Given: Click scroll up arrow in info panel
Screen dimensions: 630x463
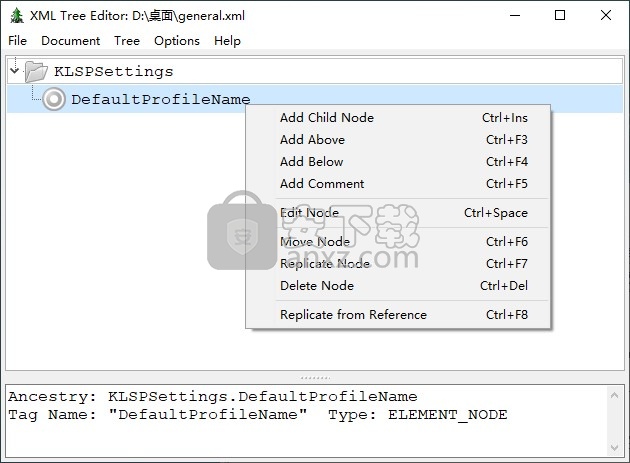Looking at the screenshot, I should coord(614,395).
